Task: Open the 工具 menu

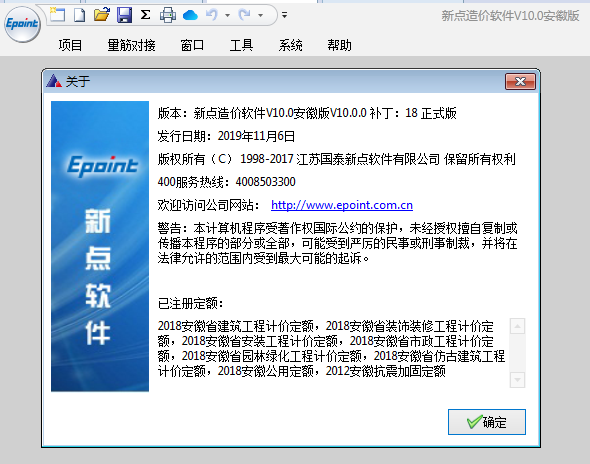Action: [241, 45]
